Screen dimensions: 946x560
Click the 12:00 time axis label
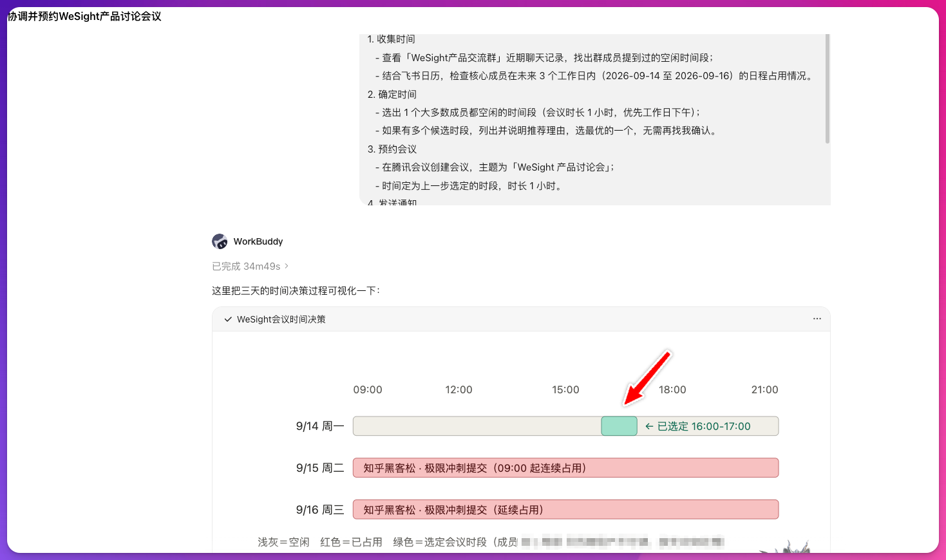459,389
